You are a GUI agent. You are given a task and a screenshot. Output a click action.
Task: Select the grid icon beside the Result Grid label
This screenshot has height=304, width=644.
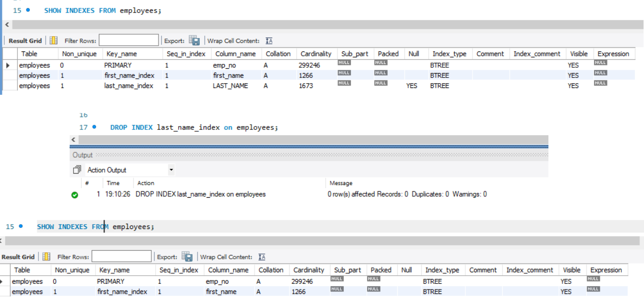53,40
